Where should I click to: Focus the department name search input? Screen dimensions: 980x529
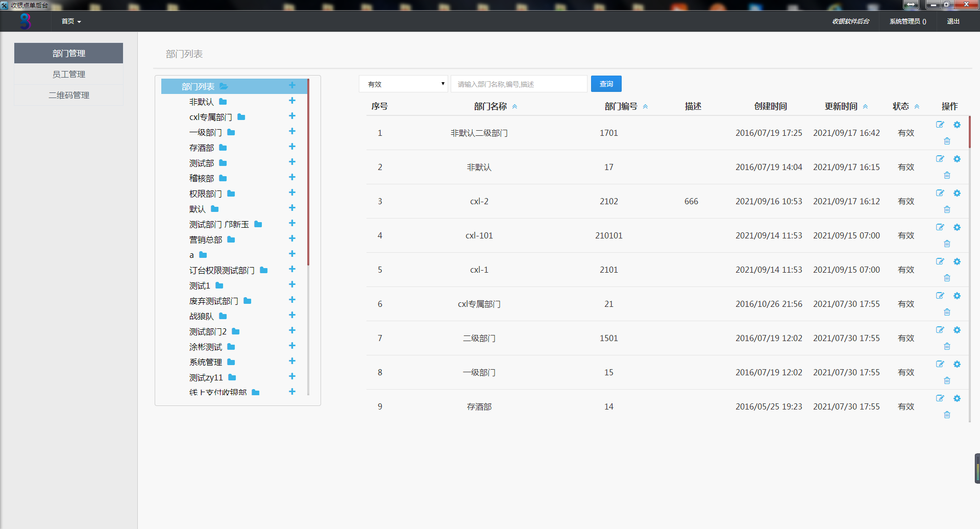519,84
